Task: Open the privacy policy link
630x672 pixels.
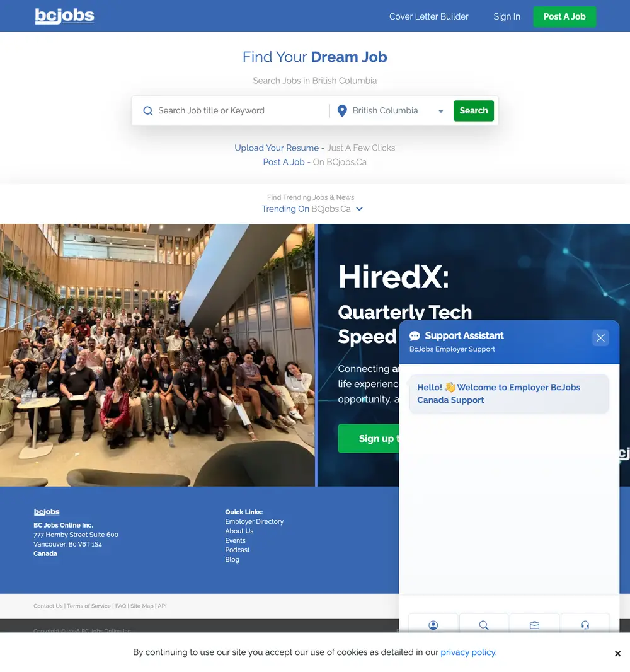Action: pos(469,652)
